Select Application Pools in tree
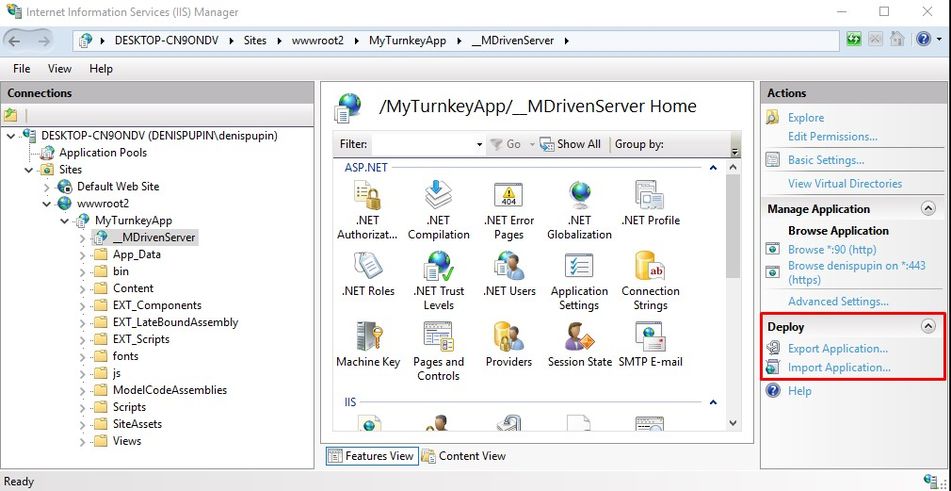This screenshot has height=491, width=951. 102,153
